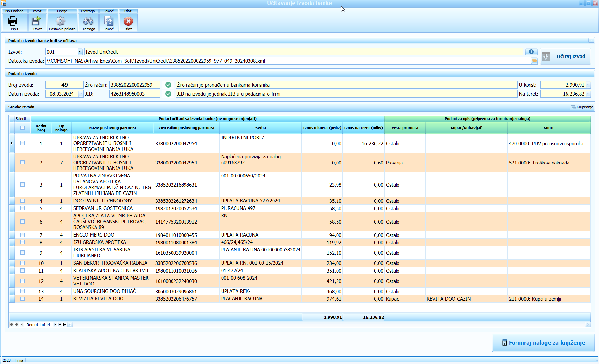Expand the Izvod 001 dropdown

click(80, 52)
